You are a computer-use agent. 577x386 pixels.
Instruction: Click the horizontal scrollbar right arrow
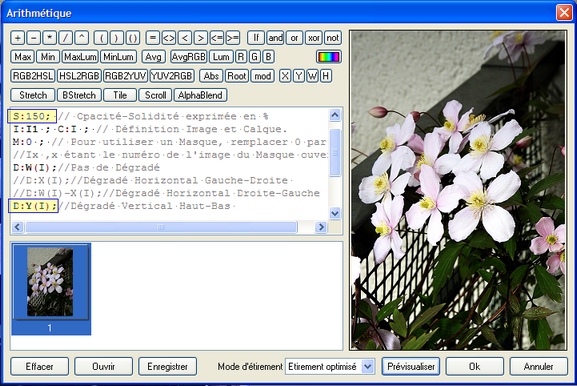click(x=321, y=227)
